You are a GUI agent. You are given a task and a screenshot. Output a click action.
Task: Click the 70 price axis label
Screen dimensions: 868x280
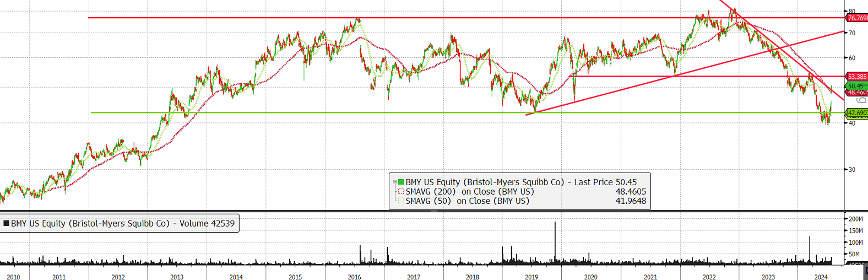click(852, 33)
